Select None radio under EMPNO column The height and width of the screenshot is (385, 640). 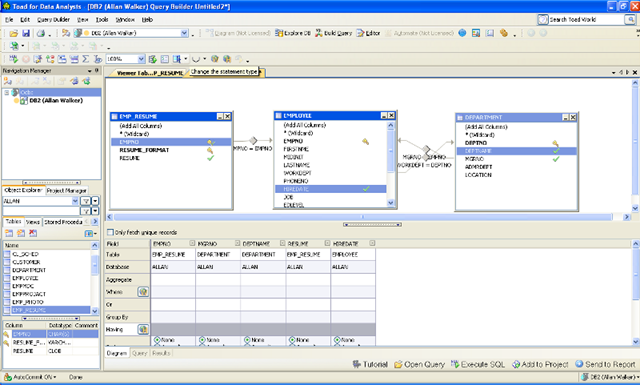pyautogui.click(x=157, y=340)
